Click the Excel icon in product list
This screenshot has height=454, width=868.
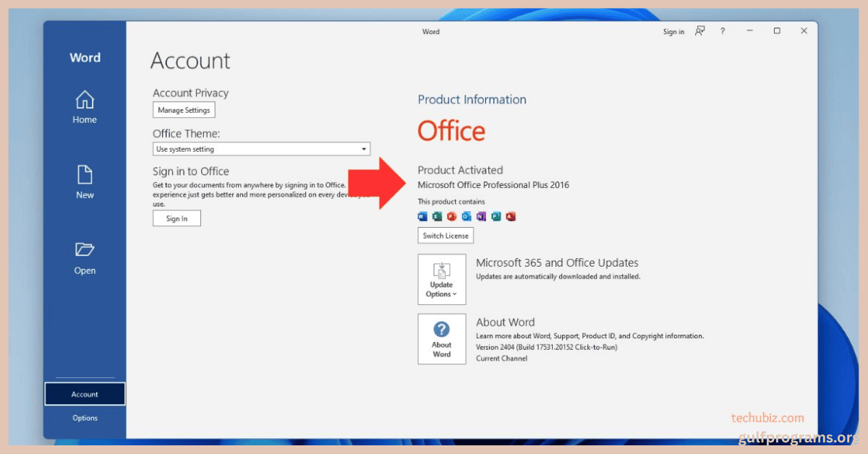(438, 216)
